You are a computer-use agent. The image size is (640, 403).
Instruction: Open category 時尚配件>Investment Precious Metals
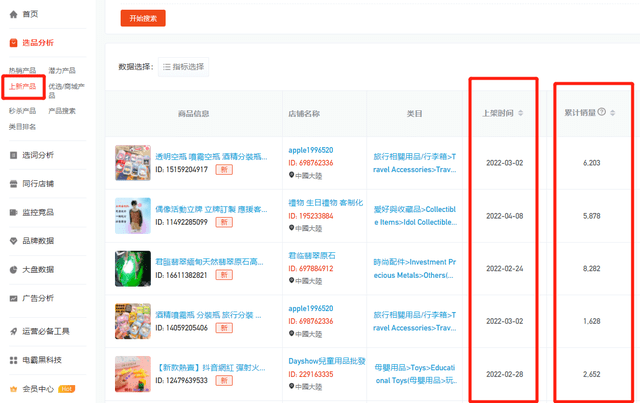414,269
